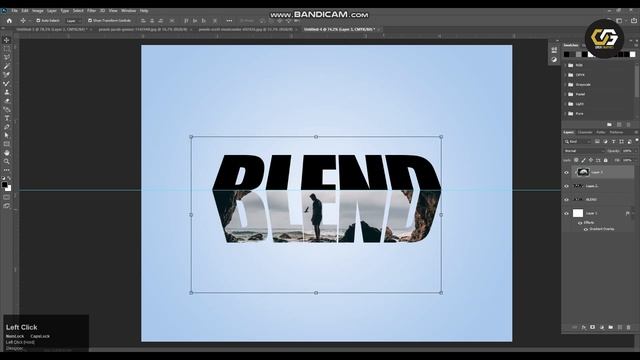Image resolution: width=640 pixels, height=360 pixels.
Task: Open the Image menu
Action: 38,11
